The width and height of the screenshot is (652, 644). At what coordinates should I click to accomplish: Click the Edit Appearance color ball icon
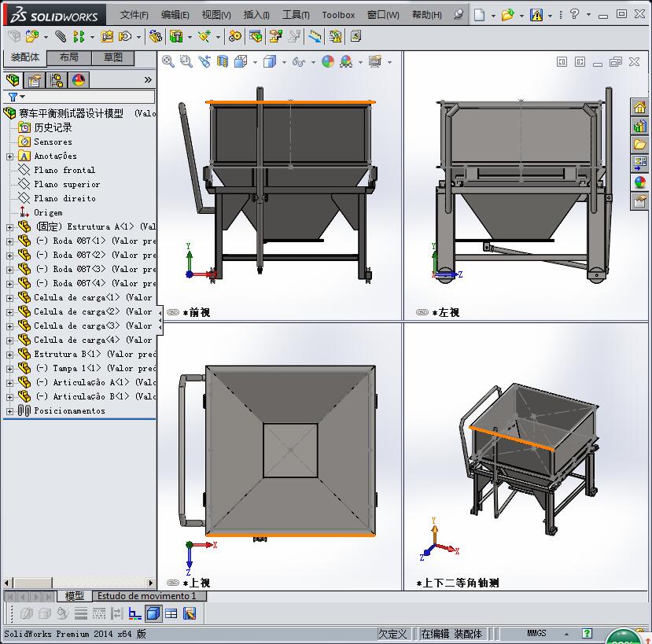328,61
